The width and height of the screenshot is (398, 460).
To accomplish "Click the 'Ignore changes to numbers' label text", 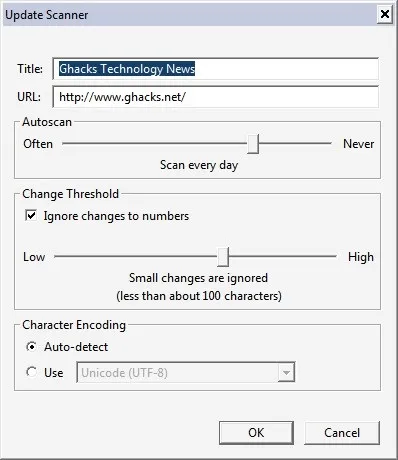I will [x=116, y=216].
